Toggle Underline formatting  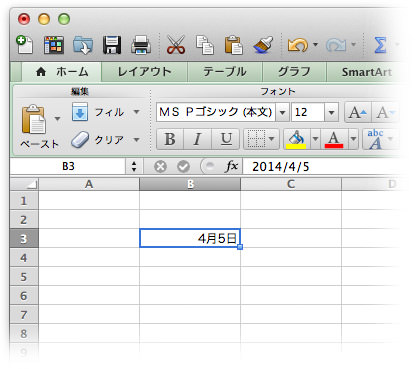[226, 139]
